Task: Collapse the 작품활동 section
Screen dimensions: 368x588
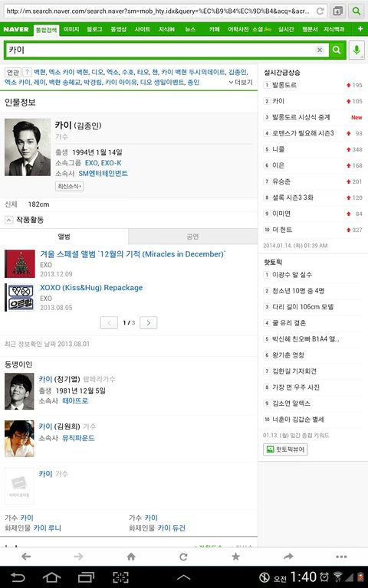Action: coord(8,220)
